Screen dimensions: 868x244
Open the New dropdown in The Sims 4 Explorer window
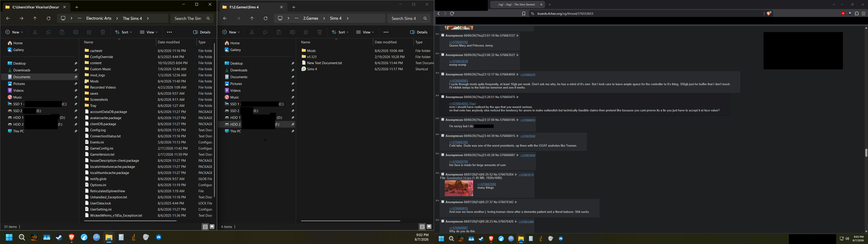[x=14, y=32]
